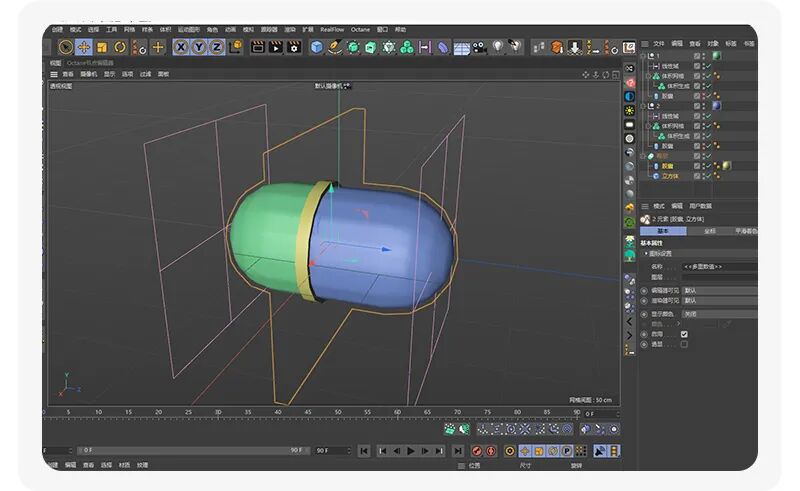Toggle green enable check on 立方体 row
The height and width of the screenshot is (491, 800).
pyautogui.click(x=709, y=176)
